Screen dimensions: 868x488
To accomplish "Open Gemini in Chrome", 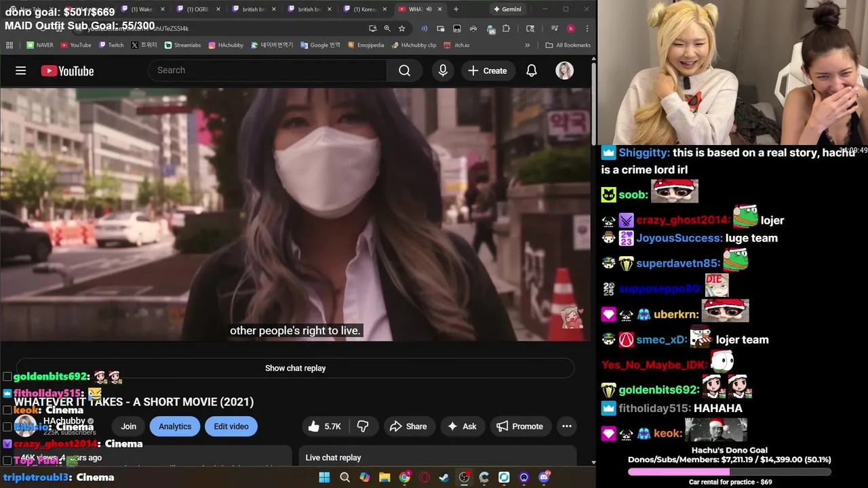I will click(x=507, y=9).
